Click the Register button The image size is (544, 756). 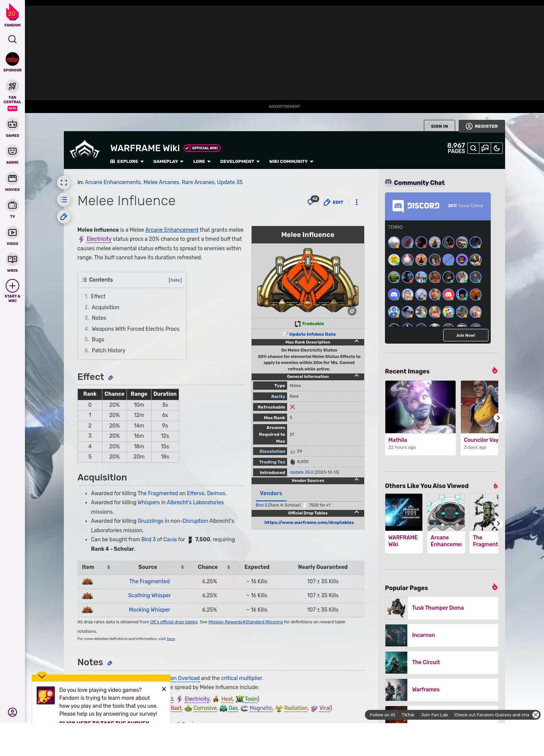[482, 126]
